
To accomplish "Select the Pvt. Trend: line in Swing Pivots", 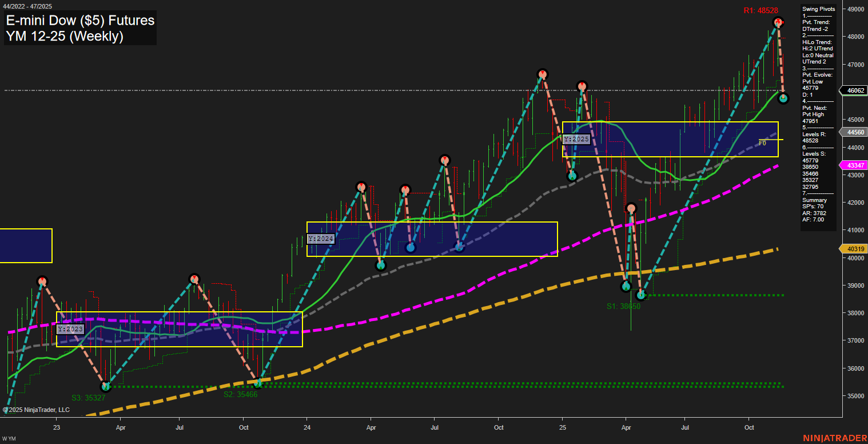I will pyautogui.click(x=816, y=22).
